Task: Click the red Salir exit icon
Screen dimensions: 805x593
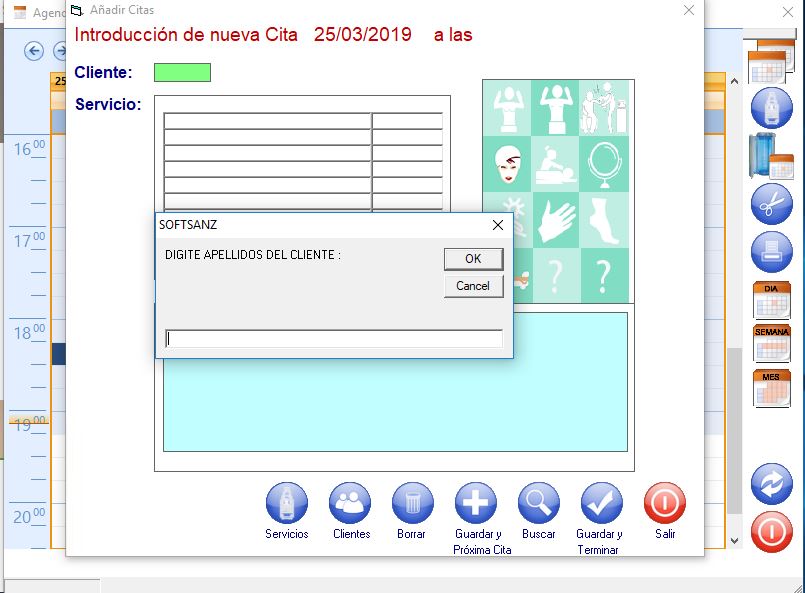Action: pos(665,503)
